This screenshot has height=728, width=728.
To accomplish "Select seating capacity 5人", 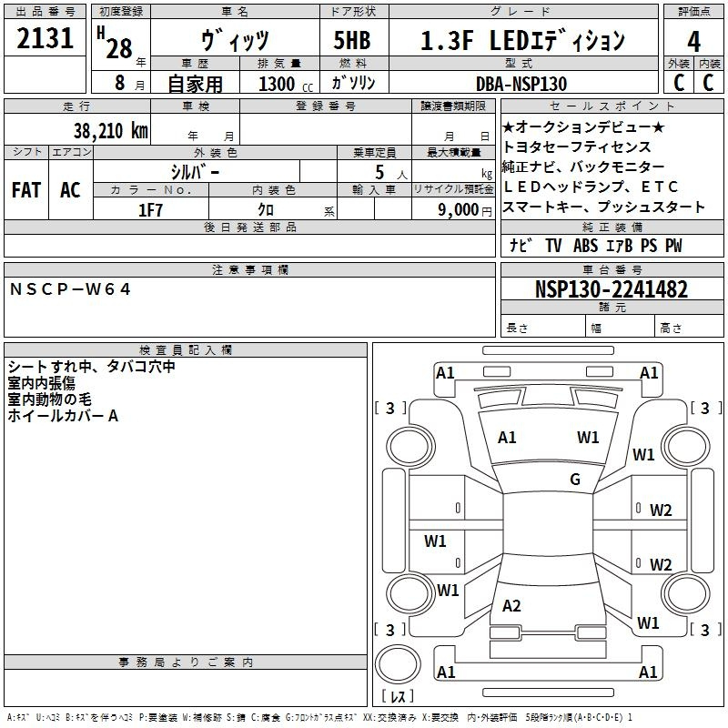I will pyautogui.click(x=390, y=172).
